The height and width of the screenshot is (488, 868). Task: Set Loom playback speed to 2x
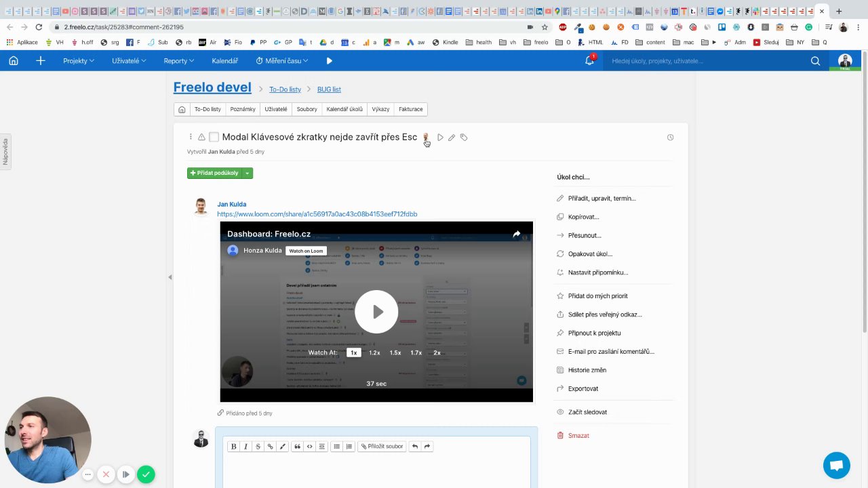coord(437,352)
